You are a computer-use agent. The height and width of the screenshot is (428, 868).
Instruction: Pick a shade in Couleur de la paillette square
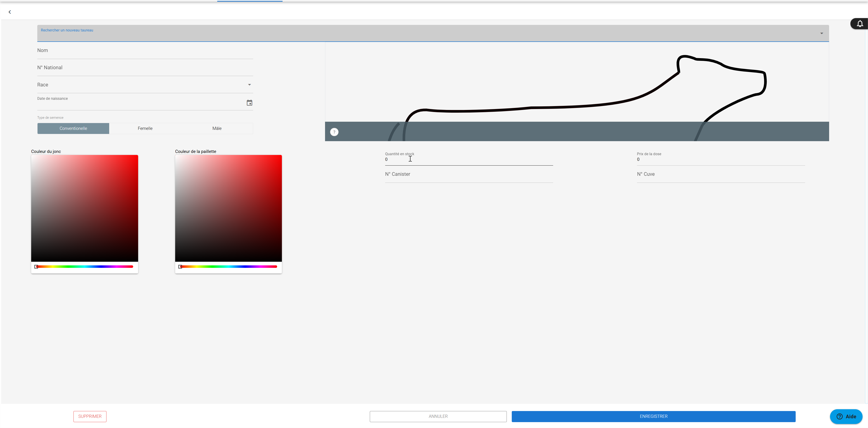pyautogui.click(x=229, y=208)
